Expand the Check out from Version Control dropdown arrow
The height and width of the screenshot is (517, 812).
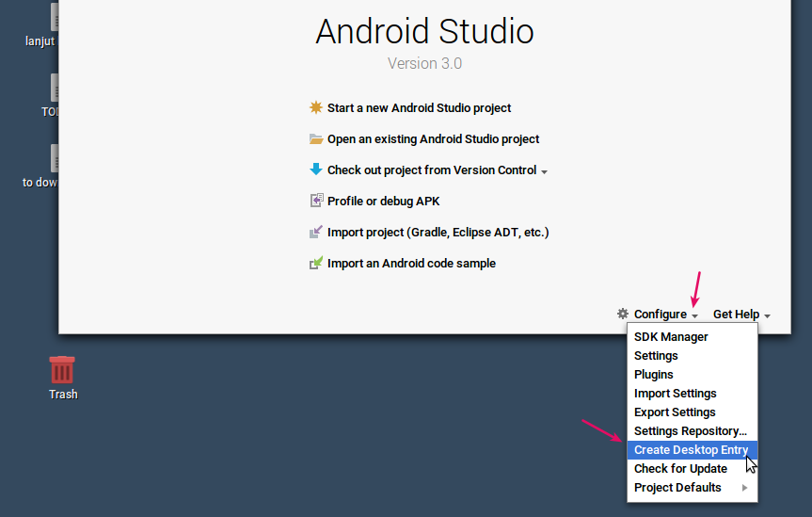(x=545, y=172)
